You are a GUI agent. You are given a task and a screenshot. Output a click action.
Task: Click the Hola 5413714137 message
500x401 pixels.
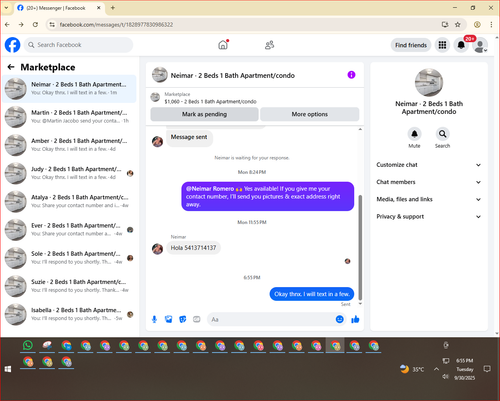pos(193,248)
